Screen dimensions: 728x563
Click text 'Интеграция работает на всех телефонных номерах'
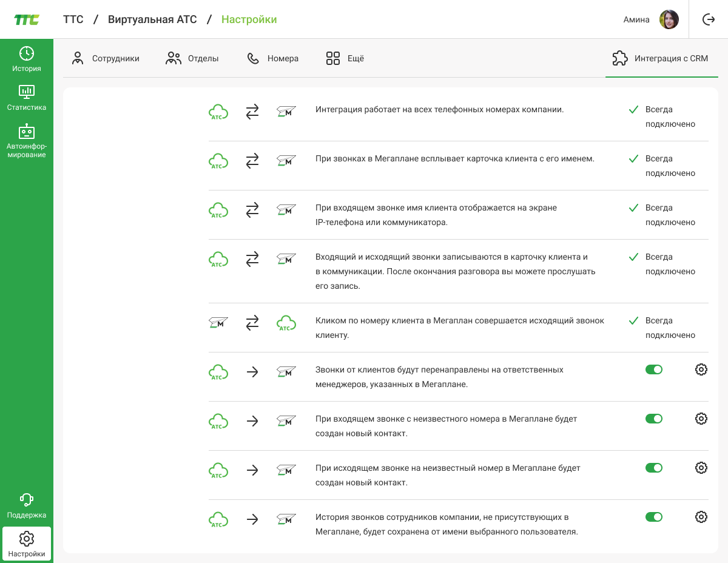pyautogui.click(x=440, y=110)
